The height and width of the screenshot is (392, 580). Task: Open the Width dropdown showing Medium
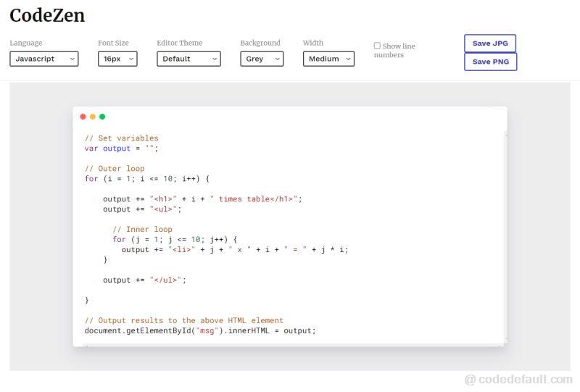pos(328,59)
